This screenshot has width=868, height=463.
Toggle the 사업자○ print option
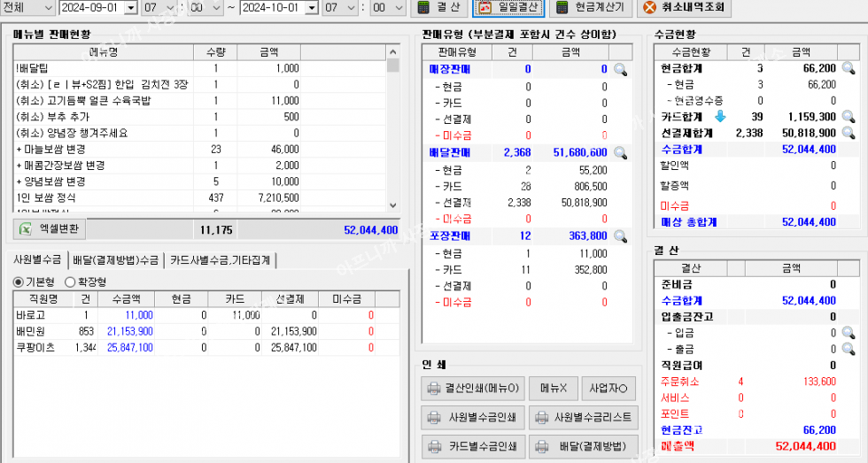pyautogui.click(x=613, y=388)
